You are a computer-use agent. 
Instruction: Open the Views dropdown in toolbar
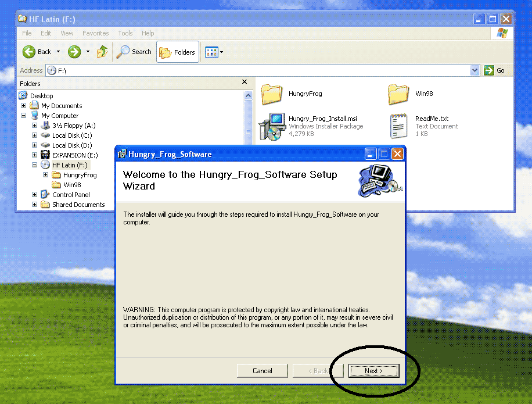click(214, 52)
